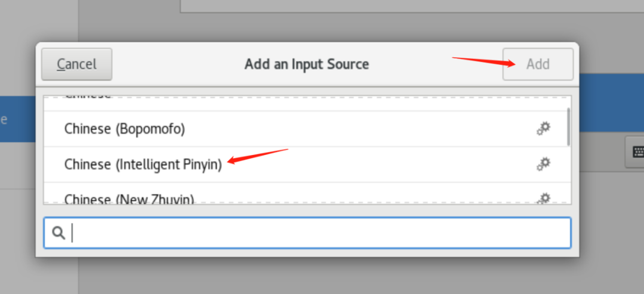
Task: Click the input source list scrollbar handle
Action: (568, 126)
